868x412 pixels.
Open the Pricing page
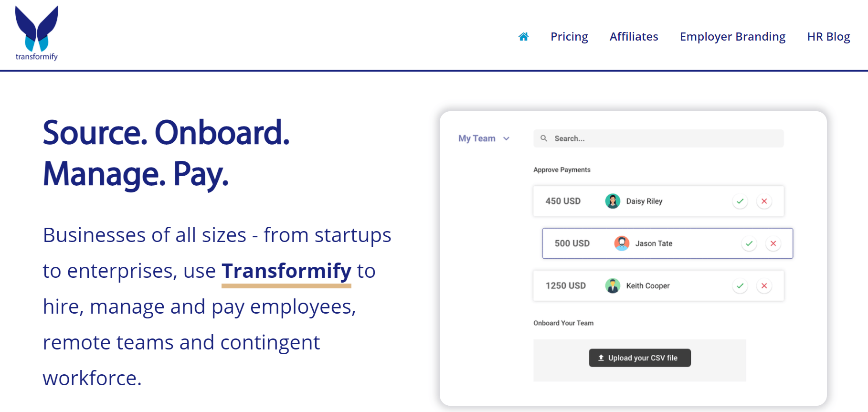(569, 37)
